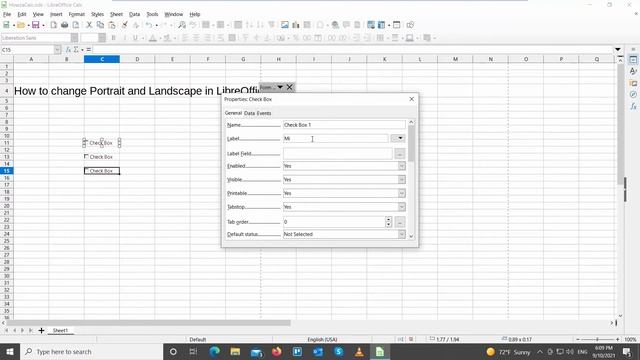The image size is (640, 360).
Task: Click the Print icon in toolbar
Action: [64, 25]
